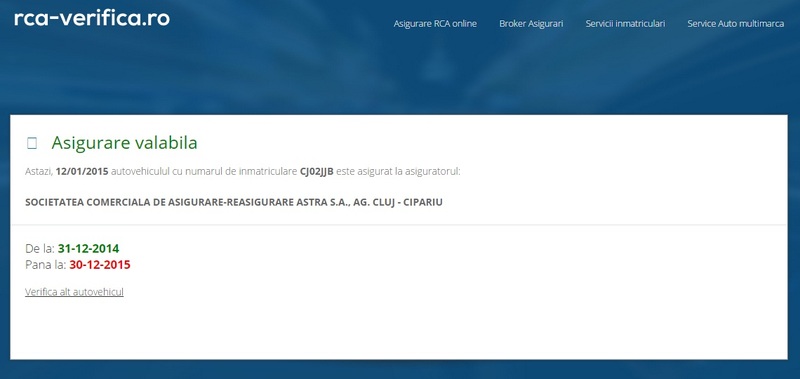This screenshot has height=379, width=800.
Task: Go to Servicii inmatriculari page
Action: tap(625, 23)
